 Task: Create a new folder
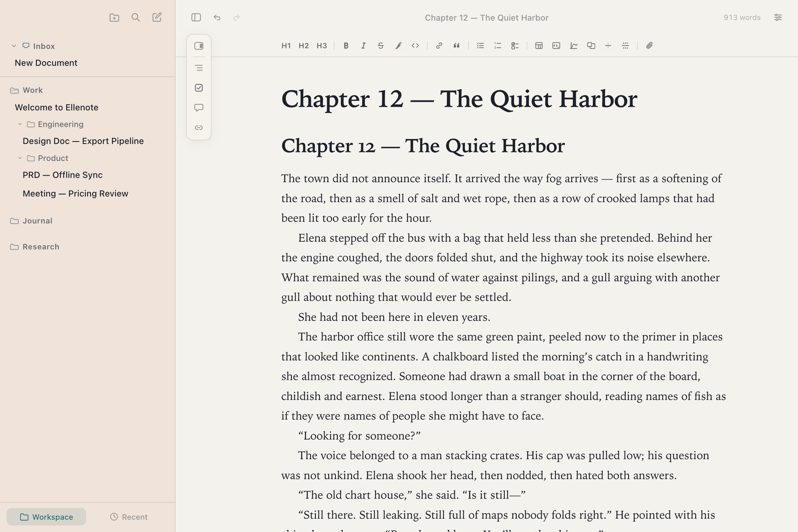tap(114, 18)
